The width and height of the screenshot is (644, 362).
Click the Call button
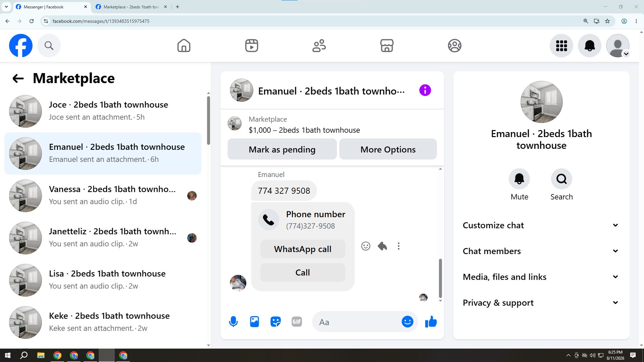point(303,273)
